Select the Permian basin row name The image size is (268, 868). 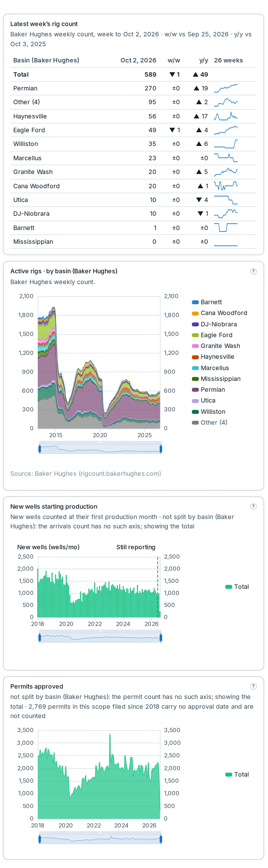[x=25, y=88]
